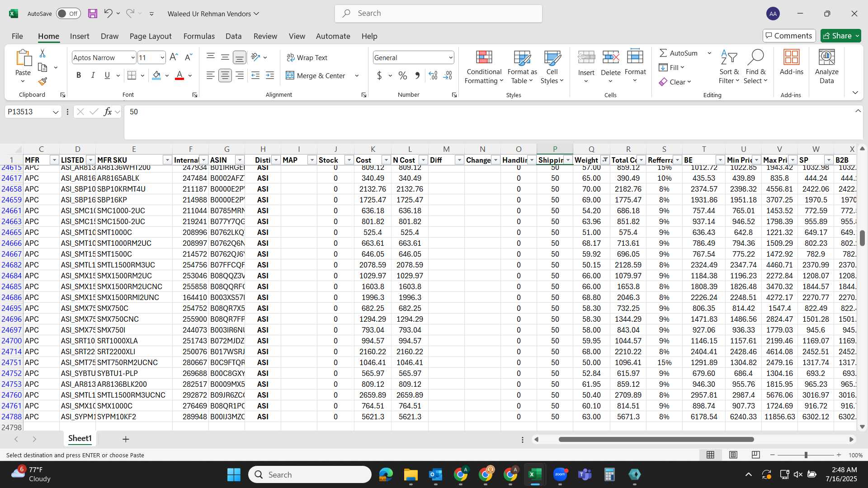This screenshot has width=868, height=488.
Task: Open the Comments button
Action: click(x=789, y=36)
